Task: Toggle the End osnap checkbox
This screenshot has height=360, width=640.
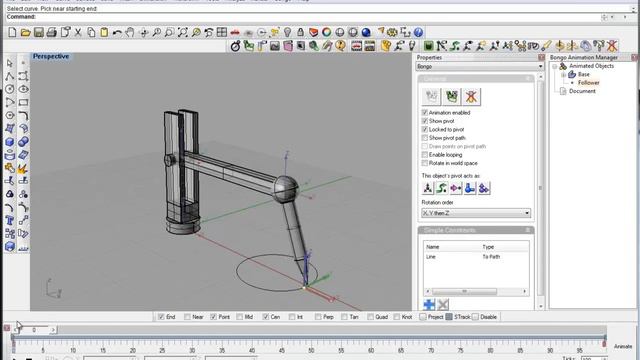Action: coord(161,317)
